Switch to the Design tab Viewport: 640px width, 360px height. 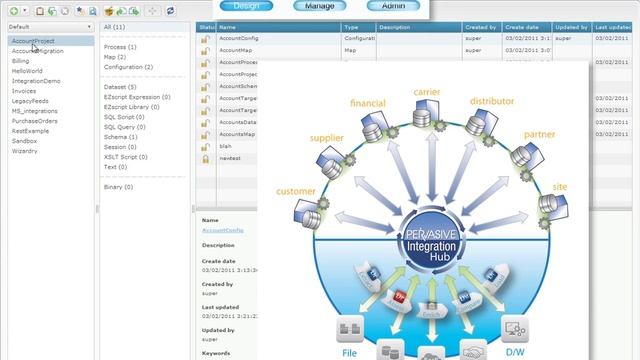coord(247,5)
